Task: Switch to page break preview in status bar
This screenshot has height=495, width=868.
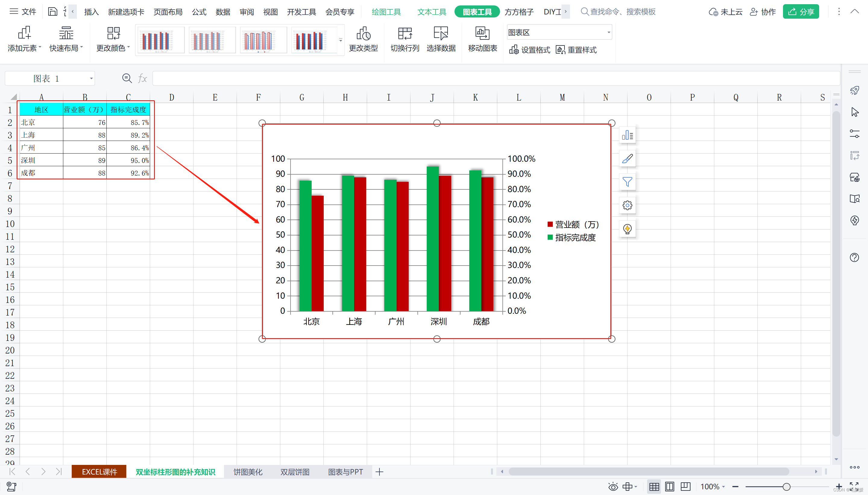Action: point(685,487)
